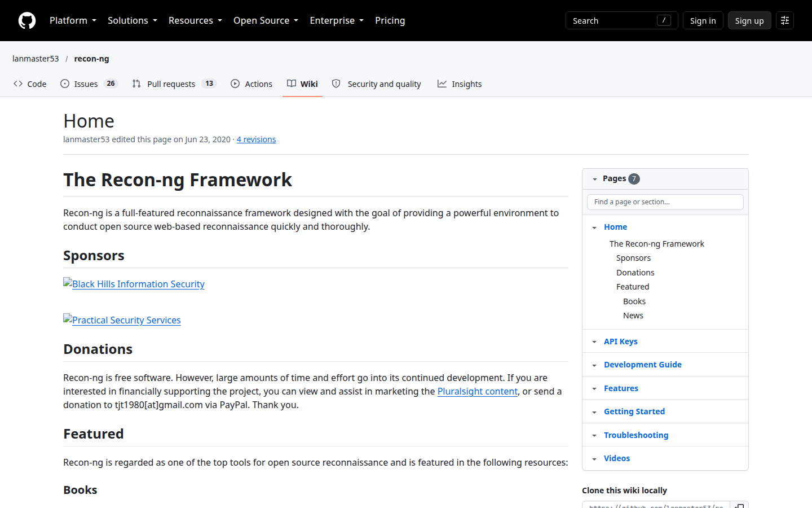The width and height of the screenshot is (812, 508).
Task: Click the Insights graph icon
Action: [x=442, y=84]
